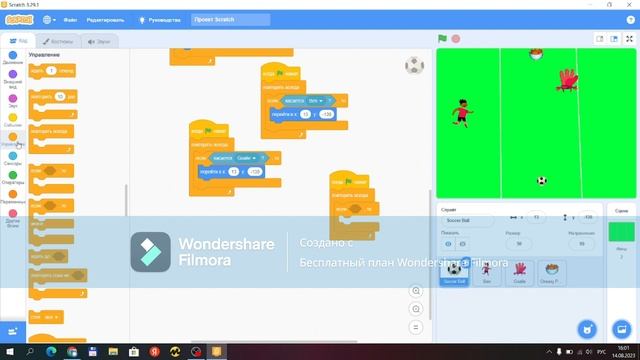Open the language globe menu

[49, 20]
